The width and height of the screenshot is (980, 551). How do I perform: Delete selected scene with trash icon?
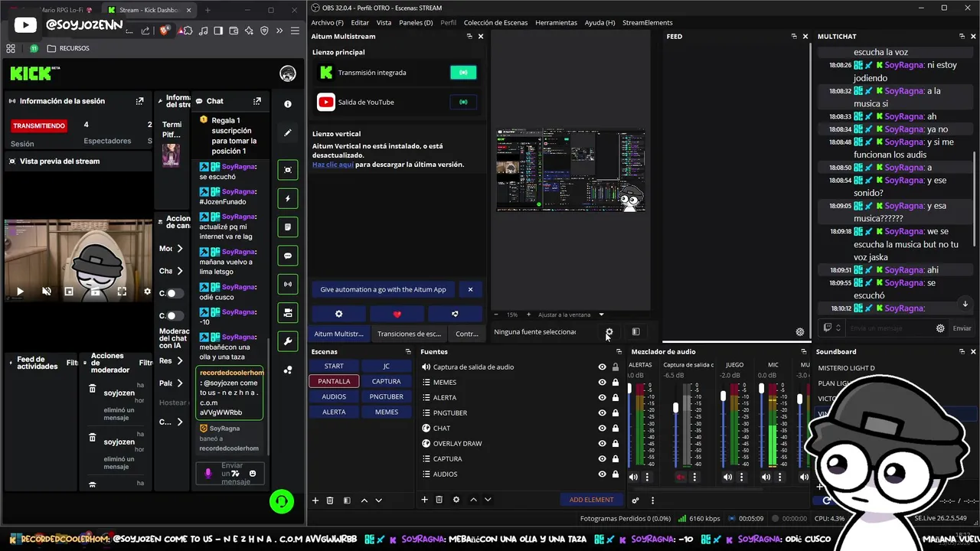click(x=330, y=500)
